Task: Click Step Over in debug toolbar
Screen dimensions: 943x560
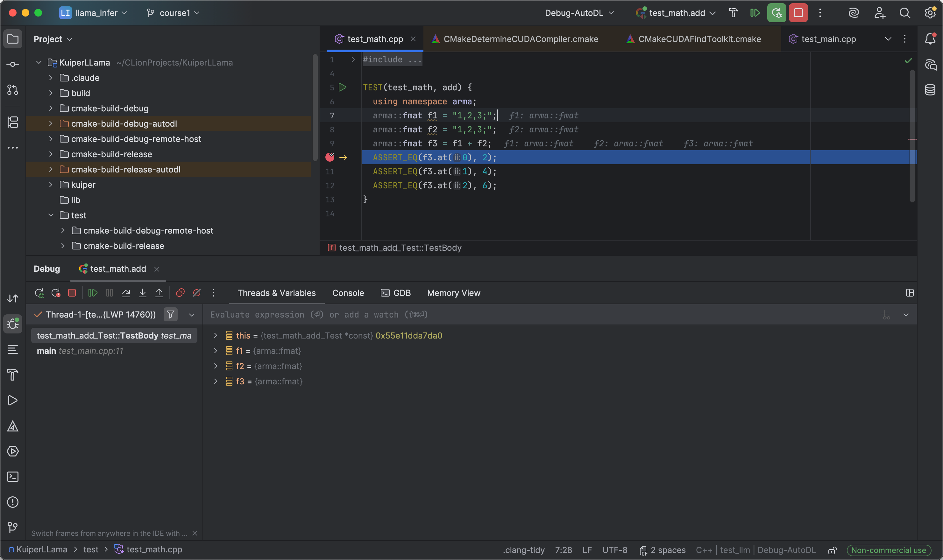Action: pyautogui.click(x=126, y=293)
